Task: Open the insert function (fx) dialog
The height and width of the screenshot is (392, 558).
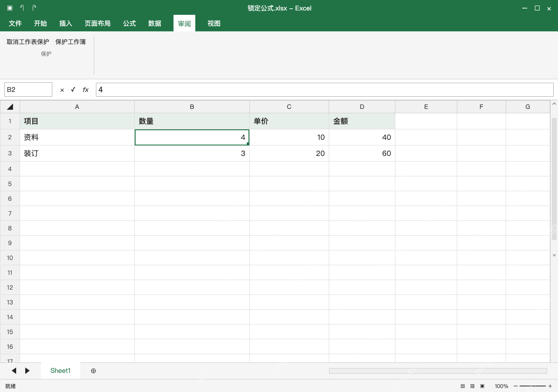Action: click(x=85, y=90)
